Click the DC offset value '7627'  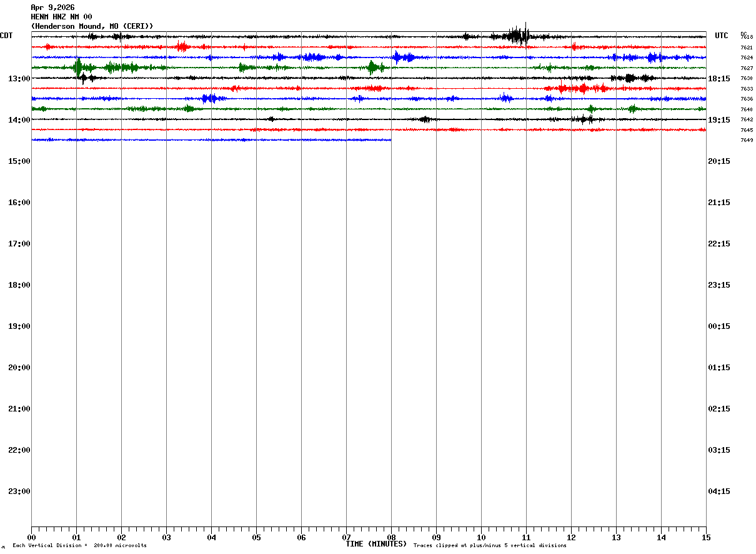tap(747, 68)
